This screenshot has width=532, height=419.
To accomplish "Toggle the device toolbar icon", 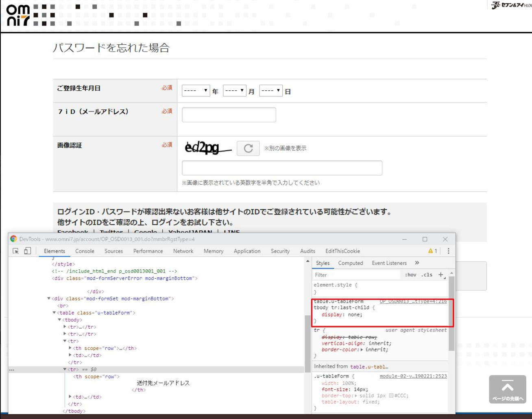I will tap(27, 251).
